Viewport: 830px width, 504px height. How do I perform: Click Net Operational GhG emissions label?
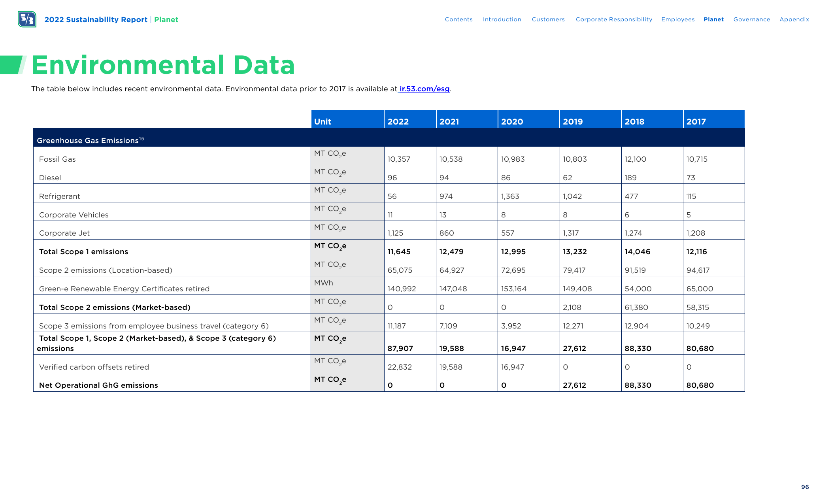(98, 385)
